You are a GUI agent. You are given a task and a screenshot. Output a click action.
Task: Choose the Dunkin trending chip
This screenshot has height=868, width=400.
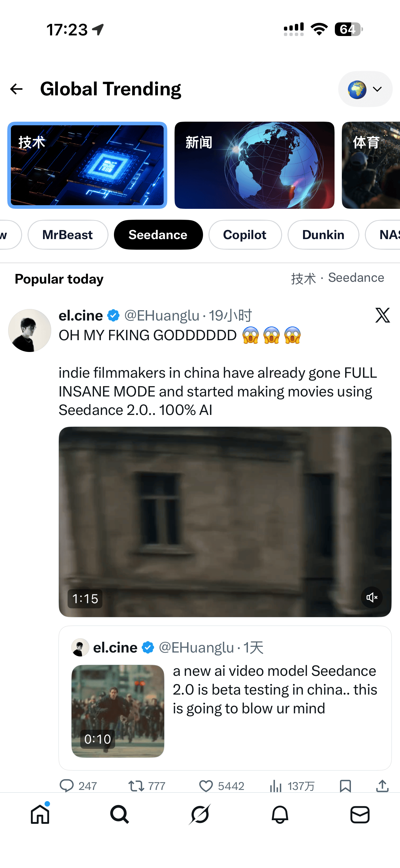click(323, 235)
